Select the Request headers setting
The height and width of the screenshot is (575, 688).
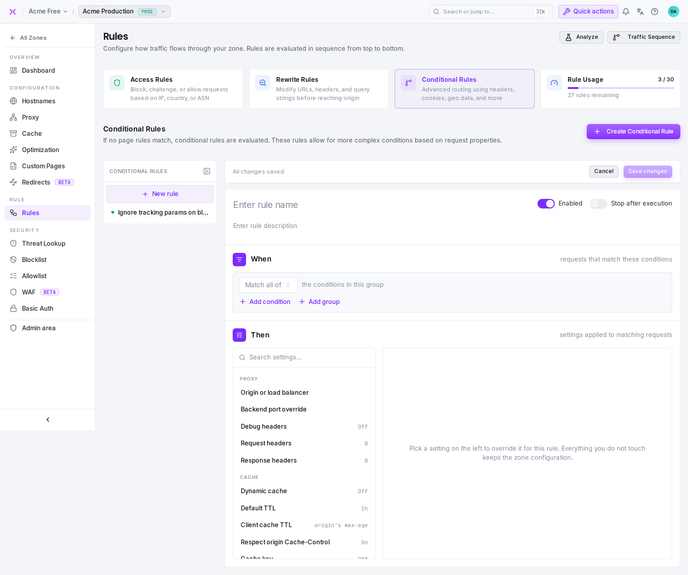click(x=305, y=443)
